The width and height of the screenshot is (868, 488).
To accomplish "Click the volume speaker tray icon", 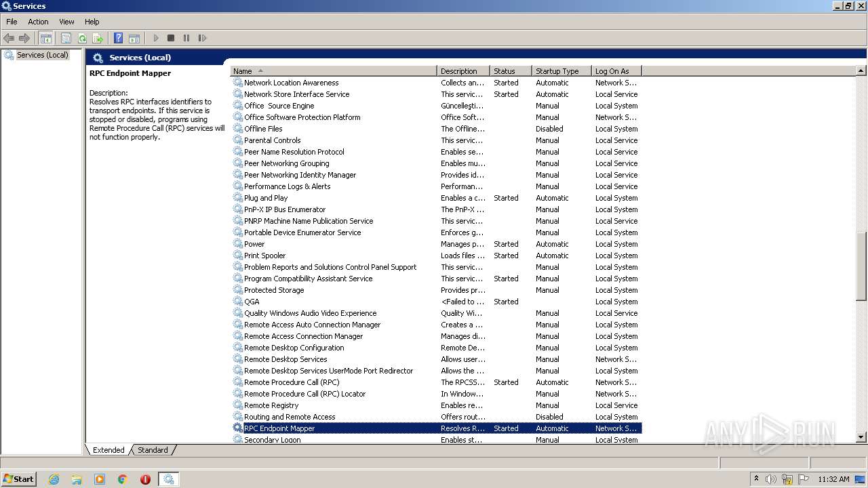I will (771, 479).
